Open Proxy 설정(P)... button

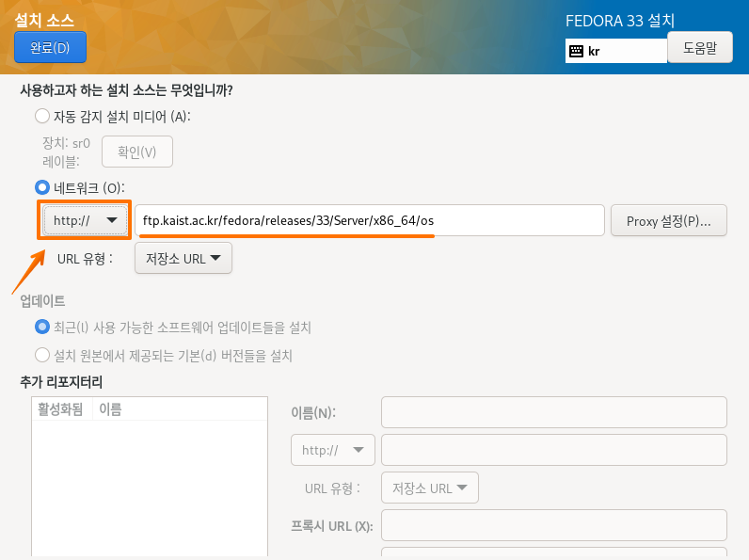(669, 221)
